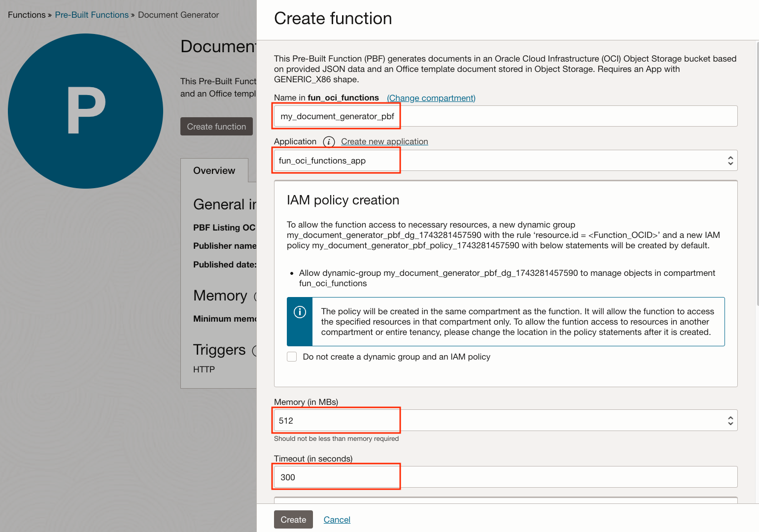Click the large P avatar icon
The height and width of the screenshot is (532, 759).
click(86, 111)
